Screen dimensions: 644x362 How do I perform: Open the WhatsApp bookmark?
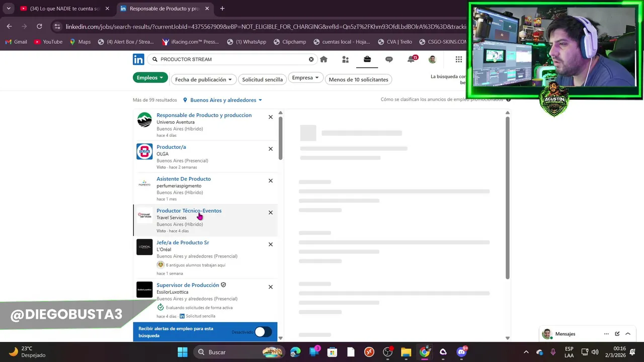pyautogui.click(x=247, y=42)
